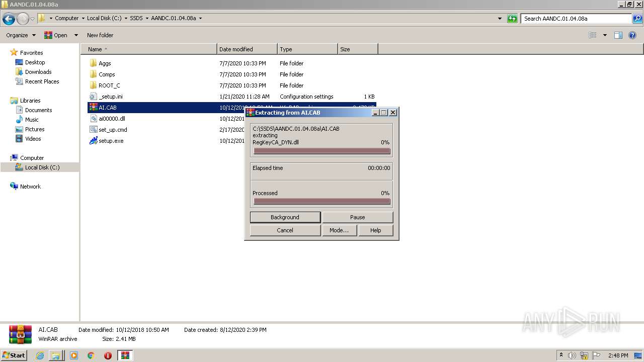Viewport: 644px width, 362px height.
Task: Open the Action Center flag icon
Action: click(x=596, y=355)
